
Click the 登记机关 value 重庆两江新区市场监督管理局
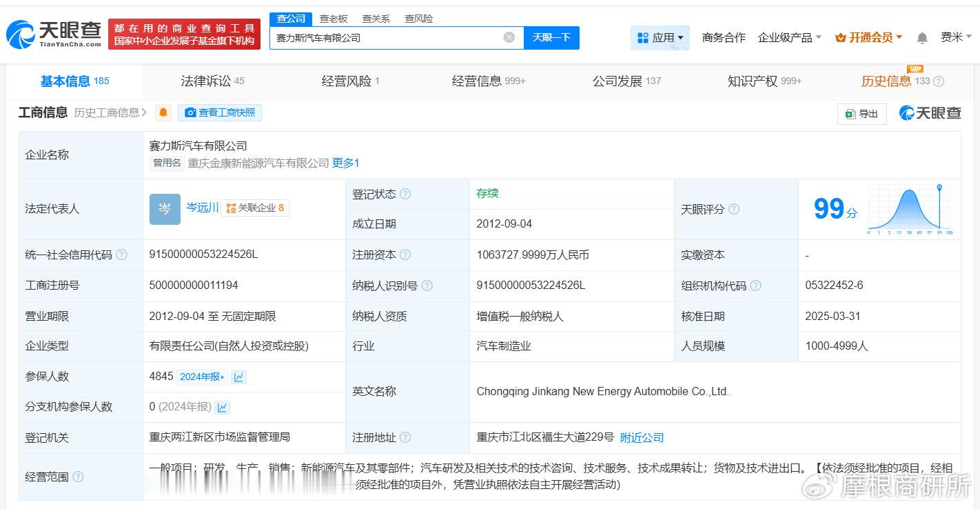click(x=219, y=437)
